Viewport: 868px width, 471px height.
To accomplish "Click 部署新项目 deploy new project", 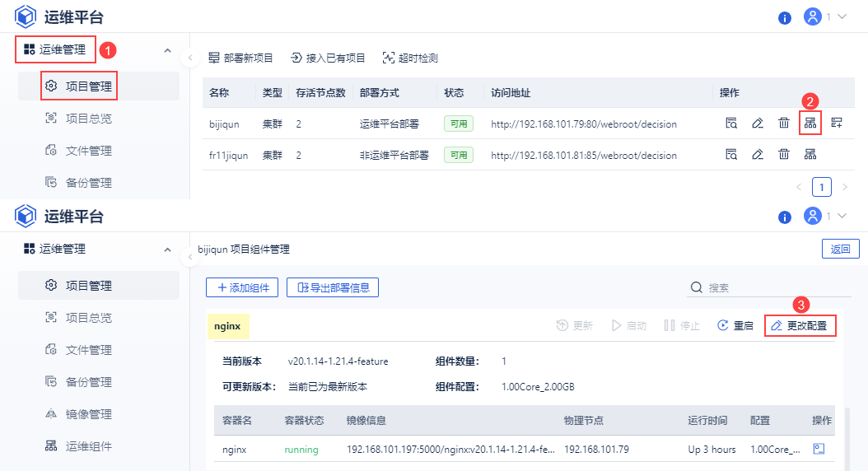I will tap(240, 58).
